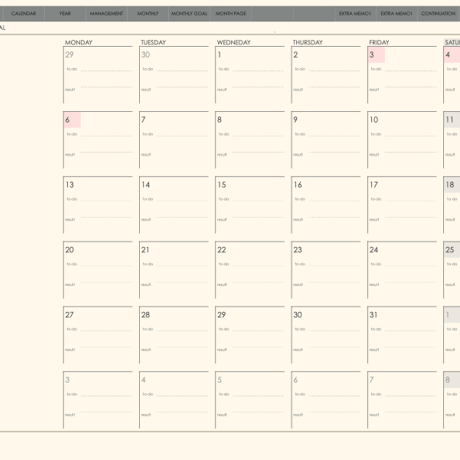Select day 22
460x460 pixels.
[222, 250]
